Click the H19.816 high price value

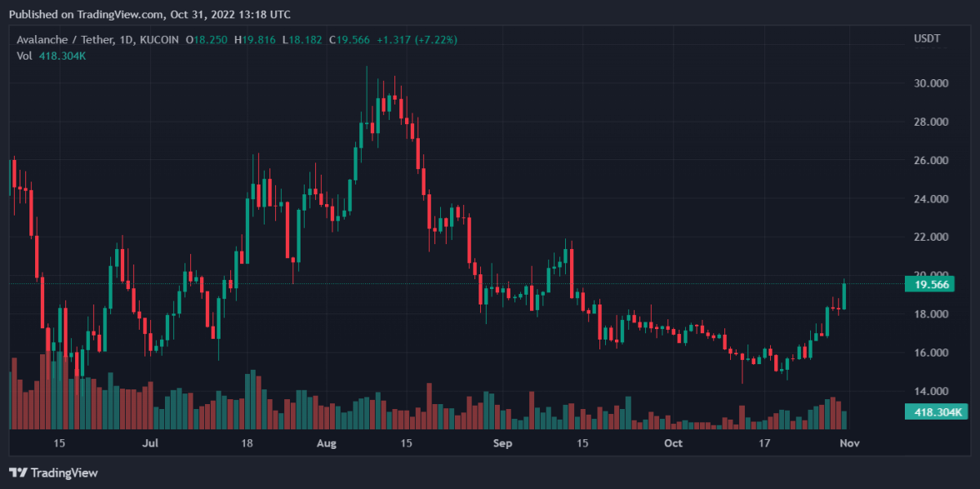pyautogui.click(x=255, y=39)
